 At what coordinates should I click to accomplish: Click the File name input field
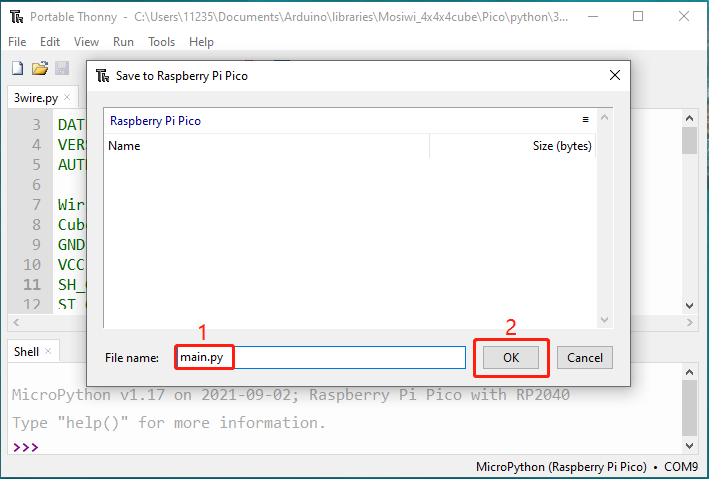point(321,357)
